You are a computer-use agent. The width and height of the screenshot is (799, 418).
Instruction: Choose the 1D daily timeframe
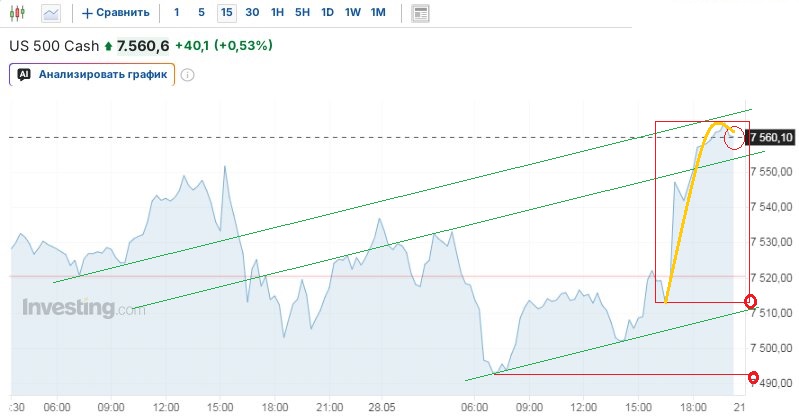point(327,12)
